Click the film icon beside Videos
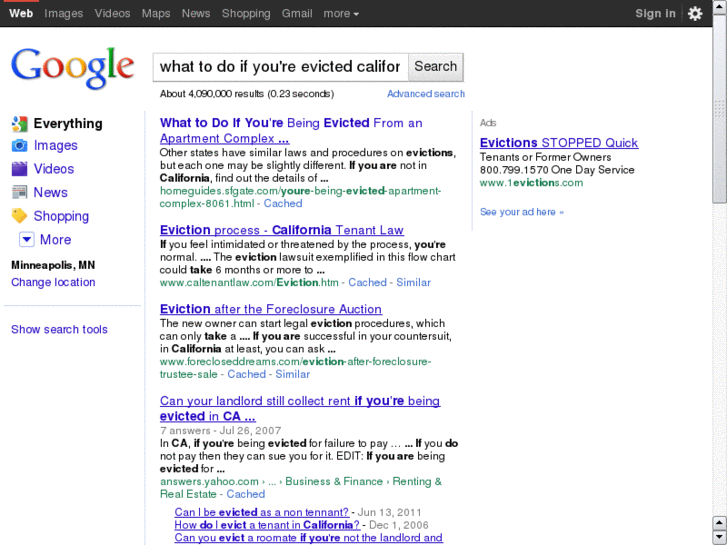This screenshot has width=727, height=545. [x=19, y=169]
